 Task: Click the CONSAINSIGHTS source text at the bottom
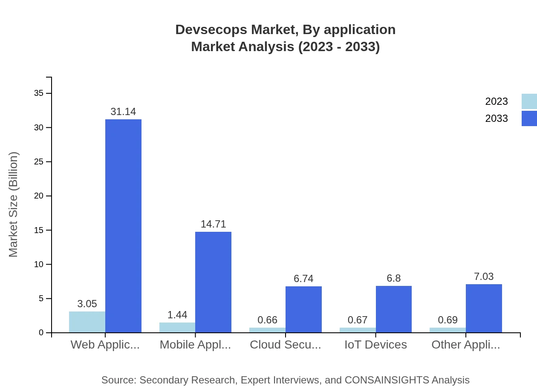point(285,380)
